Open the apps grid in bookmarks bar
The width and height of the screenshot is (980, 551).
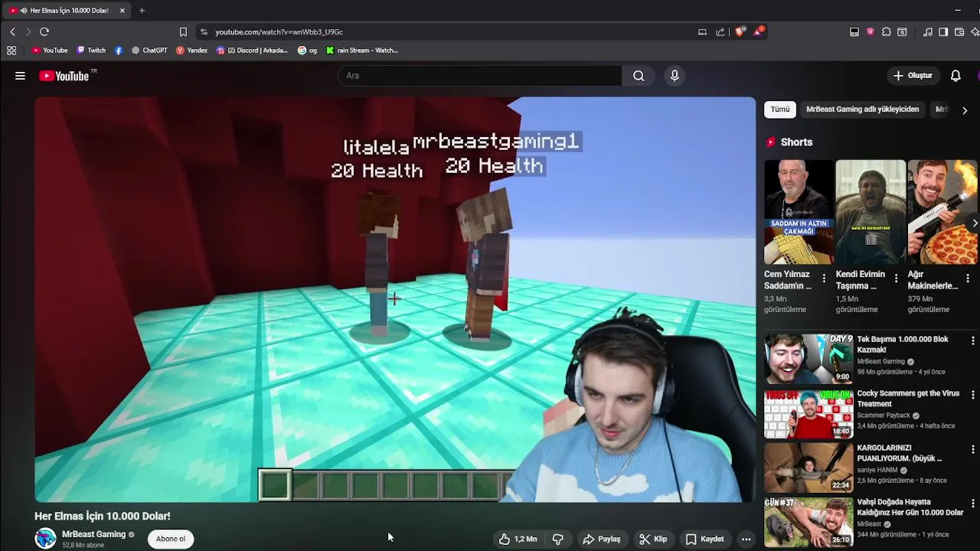coord(11,51)
